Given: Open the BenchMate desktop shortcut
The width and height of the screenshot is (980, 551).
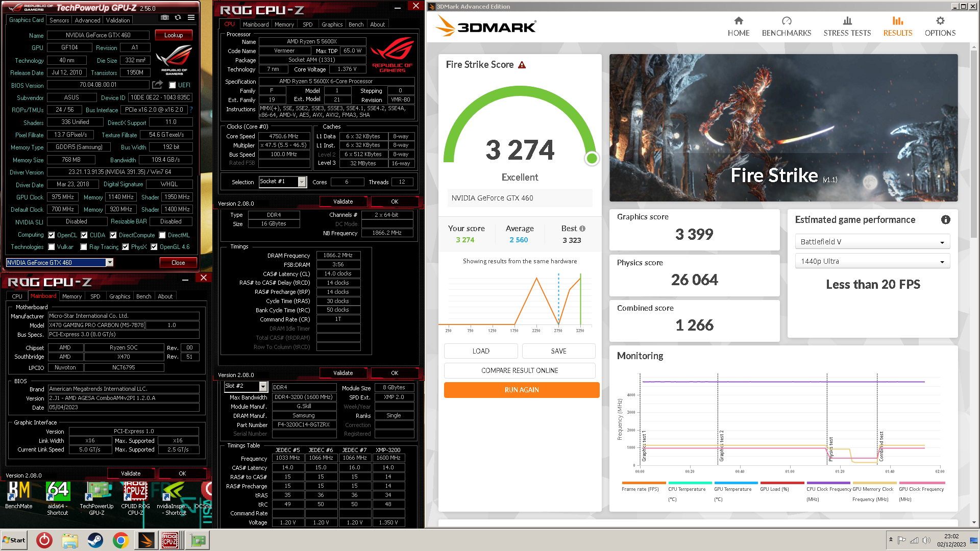Looking at the screenshot, I should (x=19, y=495).
